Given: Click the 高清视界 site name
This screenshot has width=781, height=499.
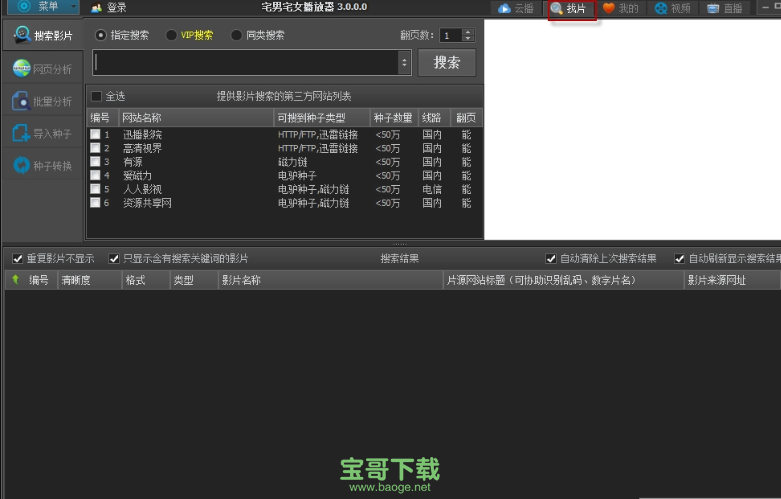Looking at the screenshot, I should click(x=142, y=148).
